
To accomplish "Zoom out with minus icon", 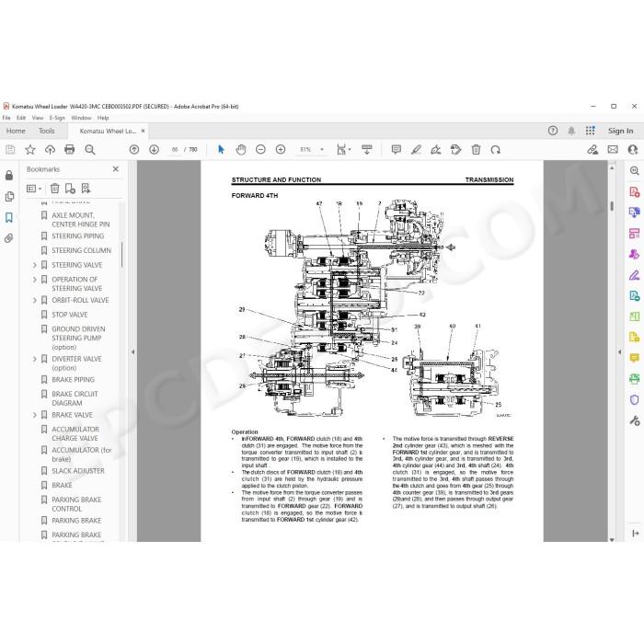I will pyautogui.click(x=260, y=150).
